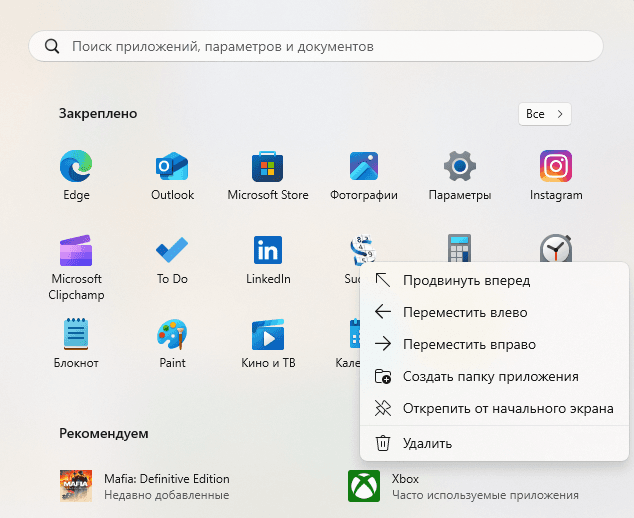Screen dimensions: 634x518
Task: Choose Продвинуть вперед in context menu
Action: (494, 280)
